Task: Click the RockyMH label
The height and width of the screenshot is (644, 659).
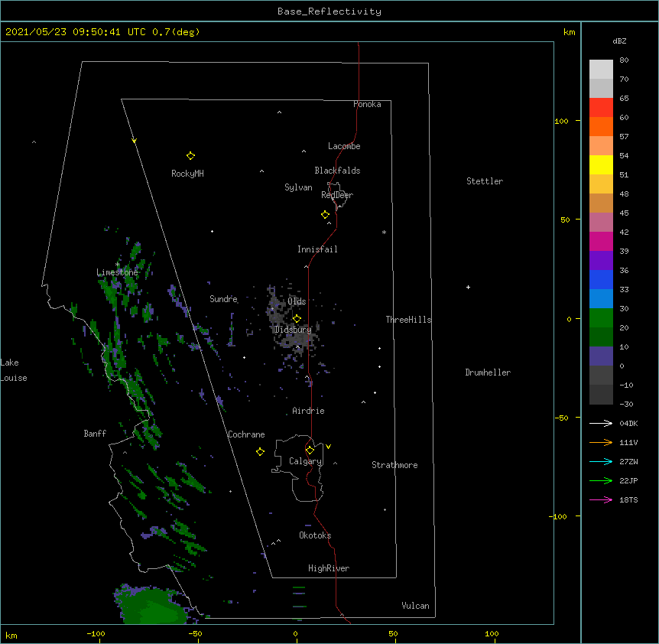Action: [187, 174]
